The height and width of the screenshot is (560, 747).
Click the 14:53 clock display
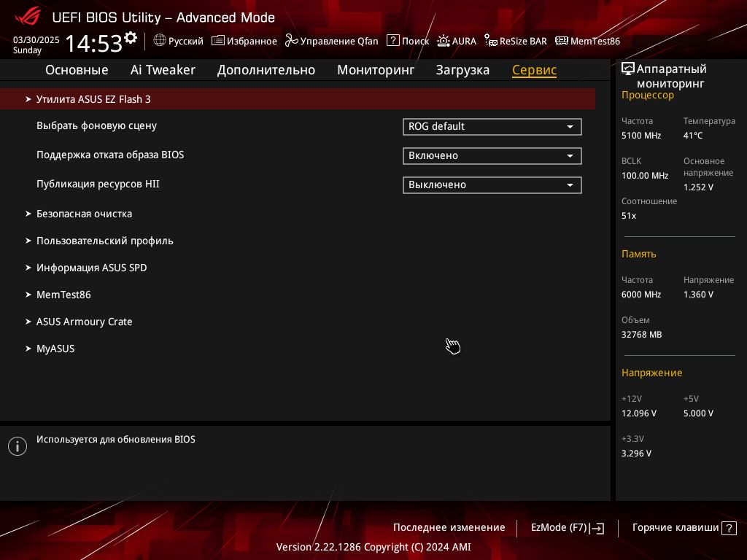click(x=94, y=43)
